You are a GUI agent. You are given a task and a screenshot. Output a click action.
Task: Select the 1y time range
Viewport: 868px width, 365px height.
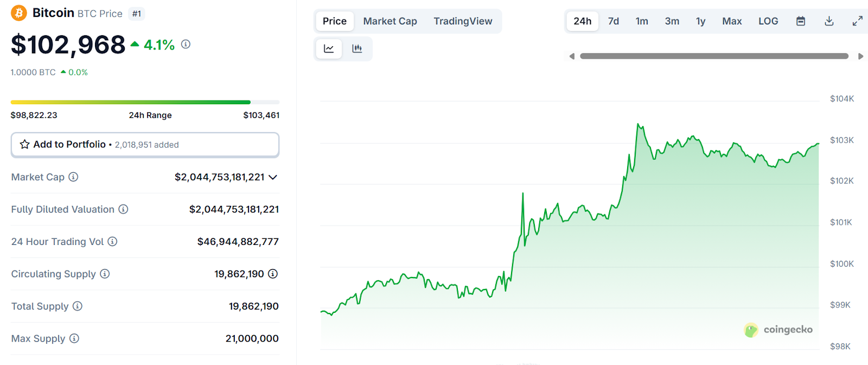click(701, 21)
